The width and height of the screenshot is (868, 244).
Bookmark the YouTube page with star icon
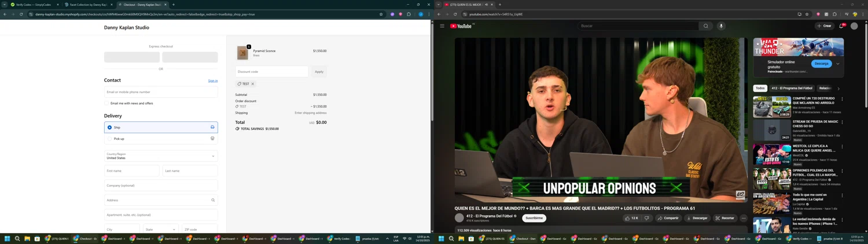point(807,14)
